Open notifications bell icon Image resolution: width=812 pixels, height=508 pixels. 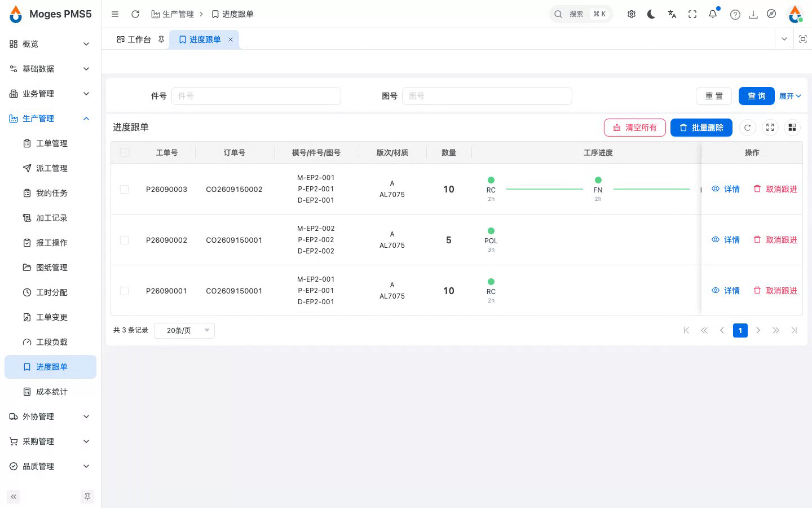click(713, 14)
